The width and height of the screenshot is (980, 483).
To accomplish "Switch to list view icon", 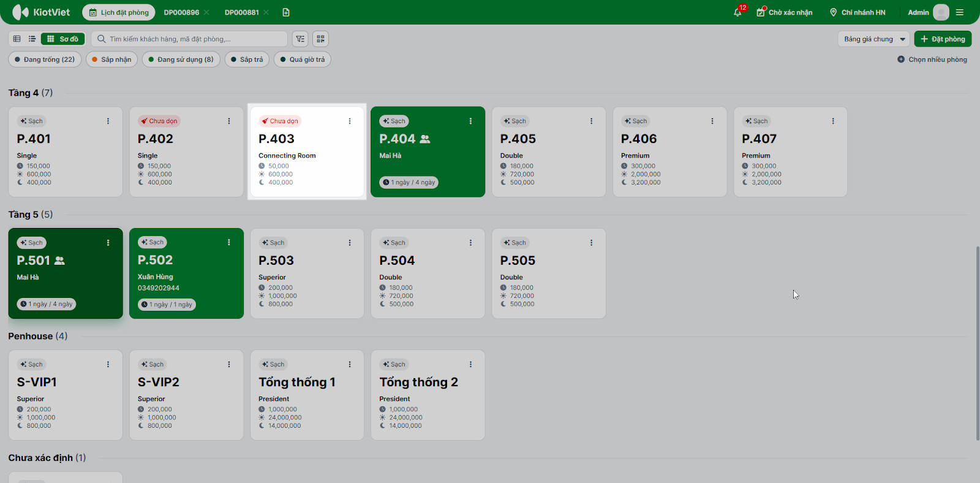I will 32,39.
